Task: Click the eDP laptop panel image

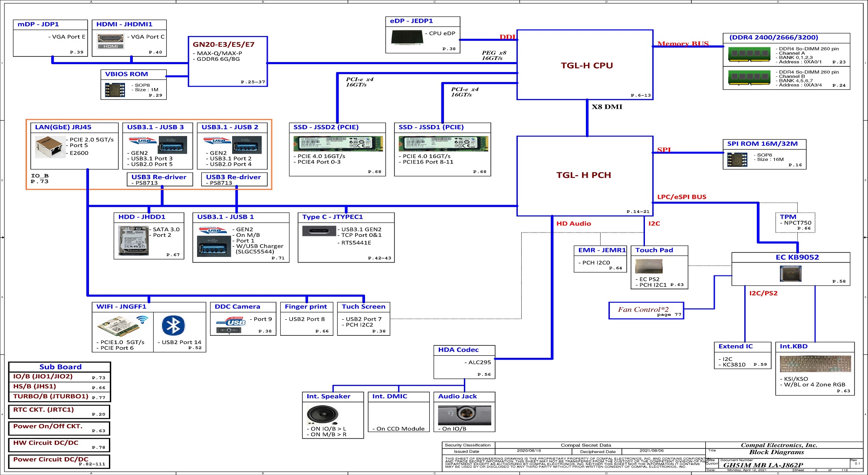Action: pyautogui.click(x=406, y=37)
